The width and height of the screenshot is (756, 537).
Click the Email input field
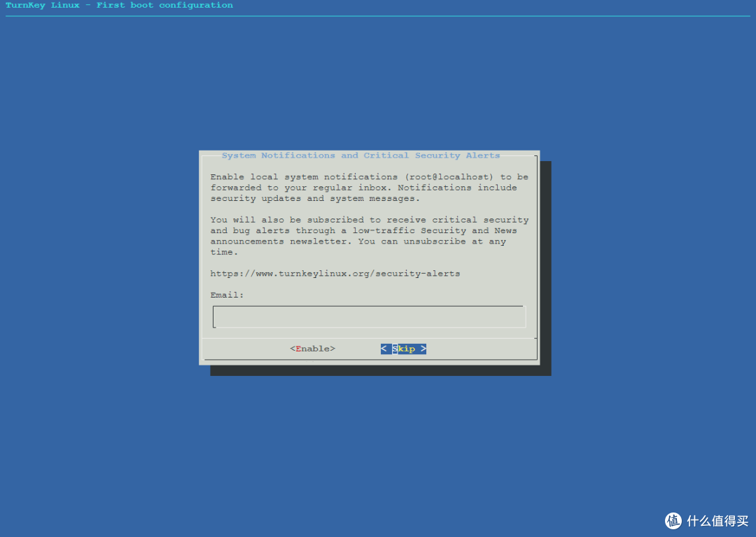pos(369,316)
